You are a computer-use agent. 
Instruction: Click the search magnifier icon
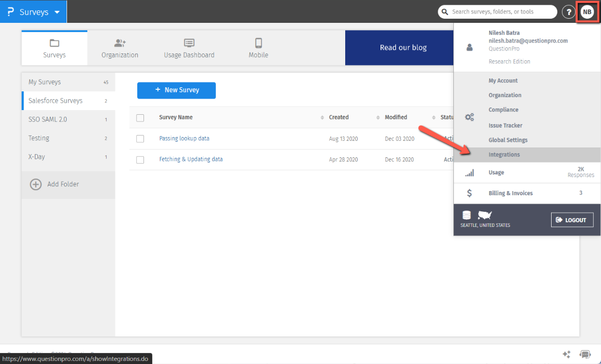click(445, 12)
